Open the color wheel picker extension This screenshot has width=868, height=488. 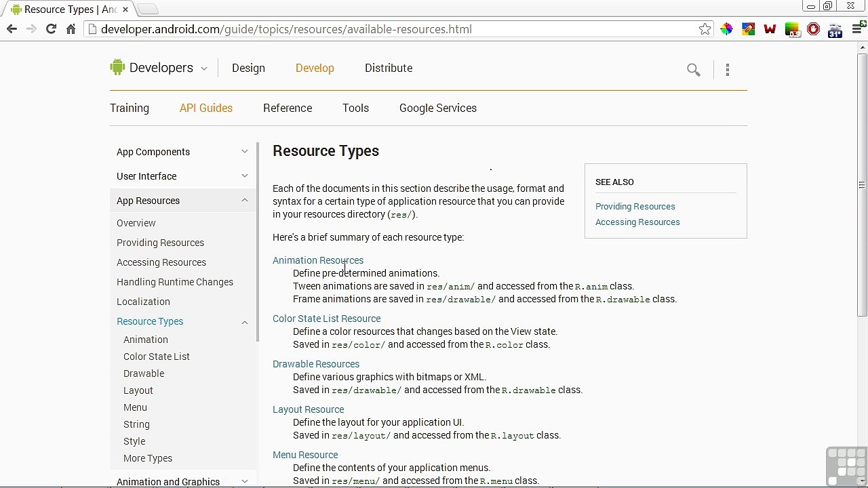(x=726, y=29)
